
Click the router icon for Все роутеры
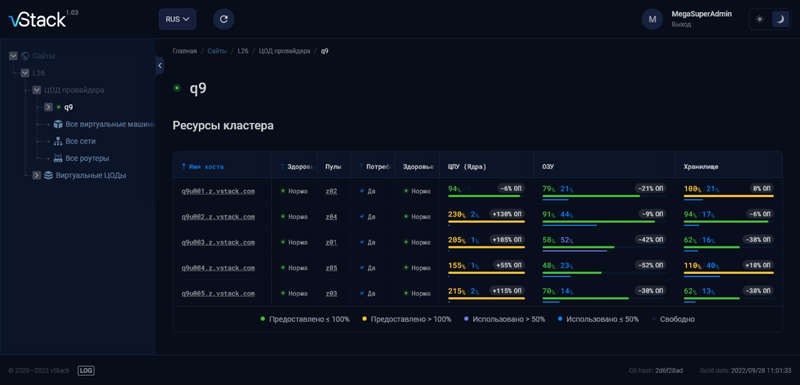[x=58, y=158]
